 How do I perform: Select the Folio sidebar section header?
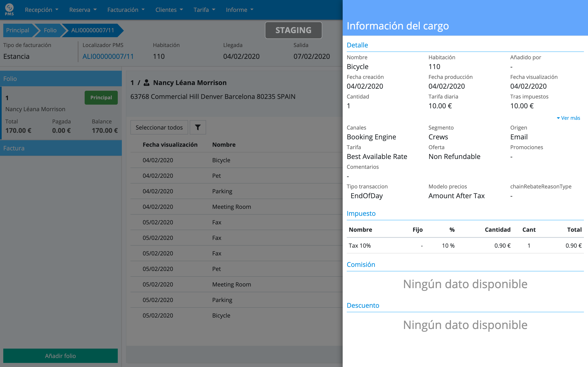[61, 79]
